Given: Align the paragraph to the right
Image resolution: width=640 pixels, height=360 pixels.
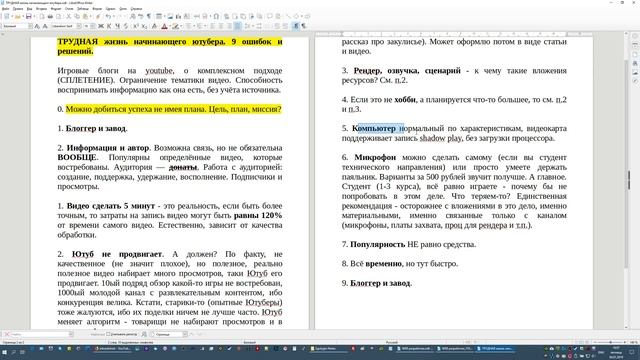Looking at the screenshot, I should point(229,26).
